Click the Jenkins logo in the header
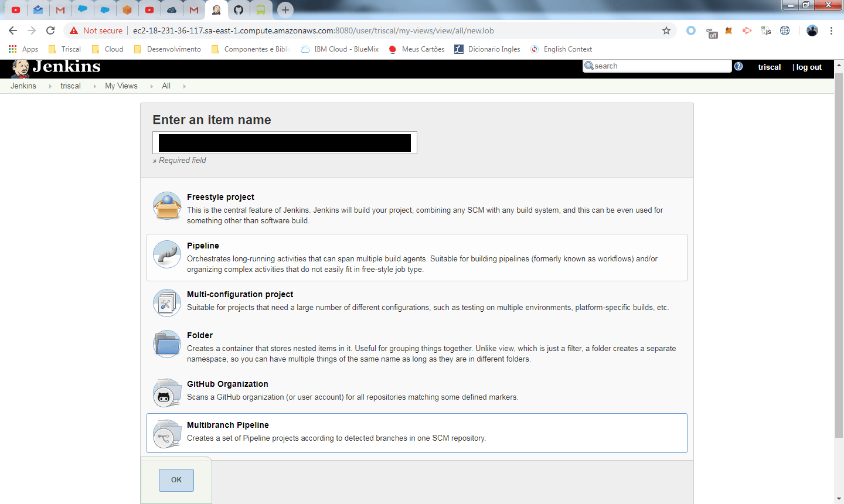844x504 pixels. [56, 68]
